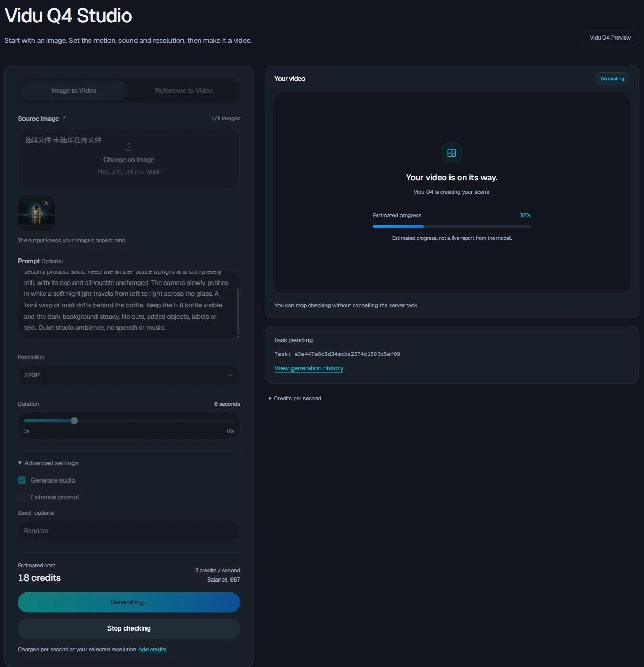Screen dimensions: 644x667
Task: Click the Stop checking button
Action: [x=129, y=628]
